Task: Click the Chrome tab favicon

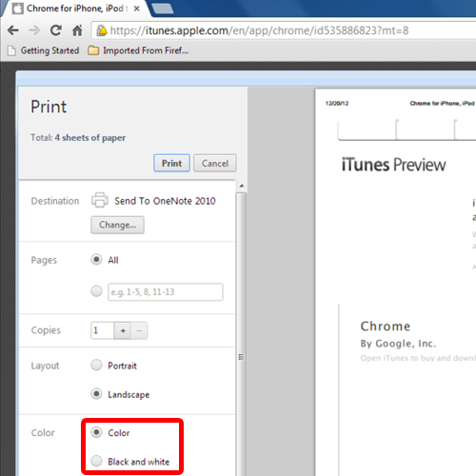Action: [17, 9]
